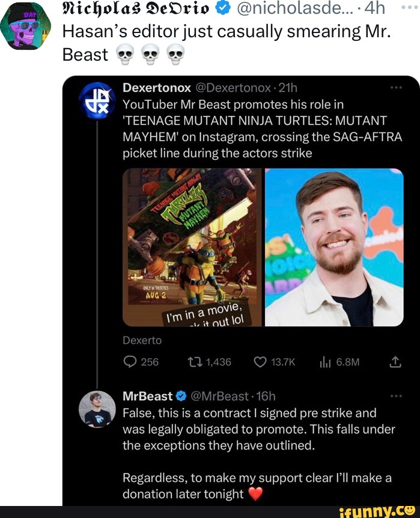The width and height of the screenshot is (420, 518).
Task: Click the Dexerto source label under images
Action: pos(142,340)
